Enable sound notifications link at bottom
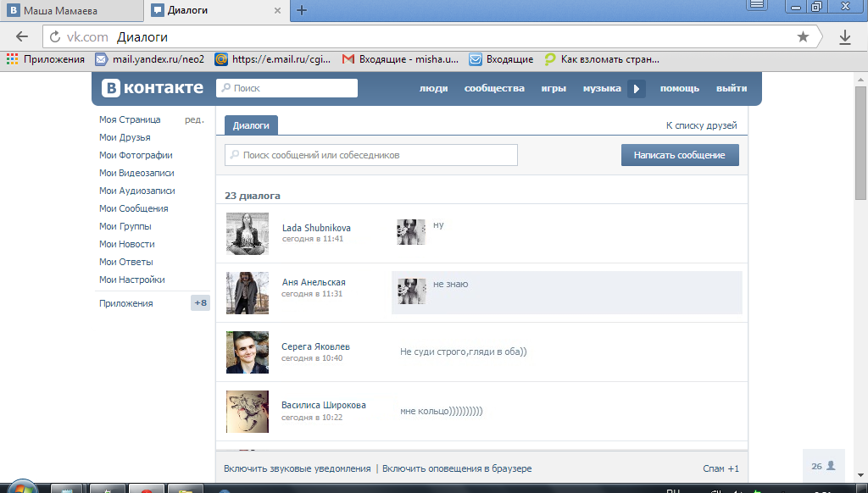Screen dimensions: 868x493 coord(298,468)
